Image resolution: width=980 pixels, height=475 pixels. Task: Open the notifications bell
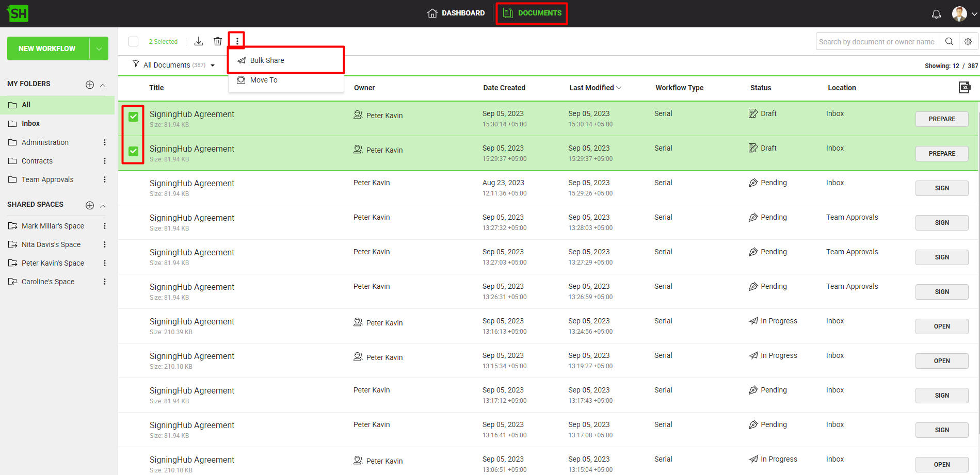click(x=936, y=14)
